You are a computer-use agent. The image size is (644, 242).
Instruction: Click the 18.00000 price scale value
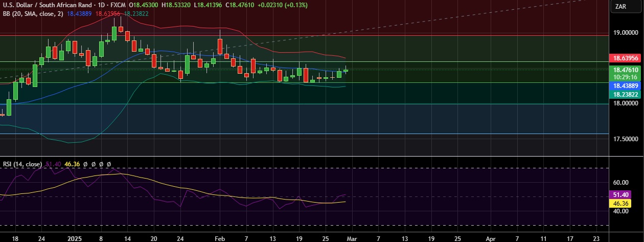point(626,103)
